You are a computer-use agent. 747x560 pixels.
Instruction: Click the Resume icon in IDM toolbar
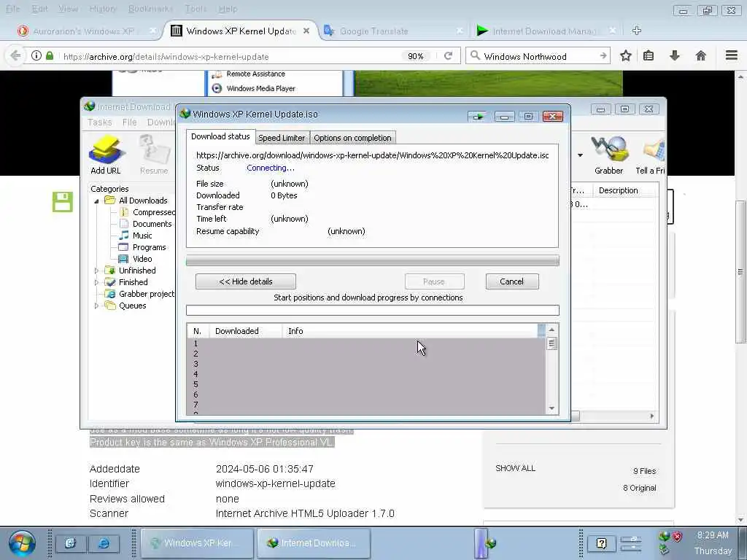coord(154,153)
